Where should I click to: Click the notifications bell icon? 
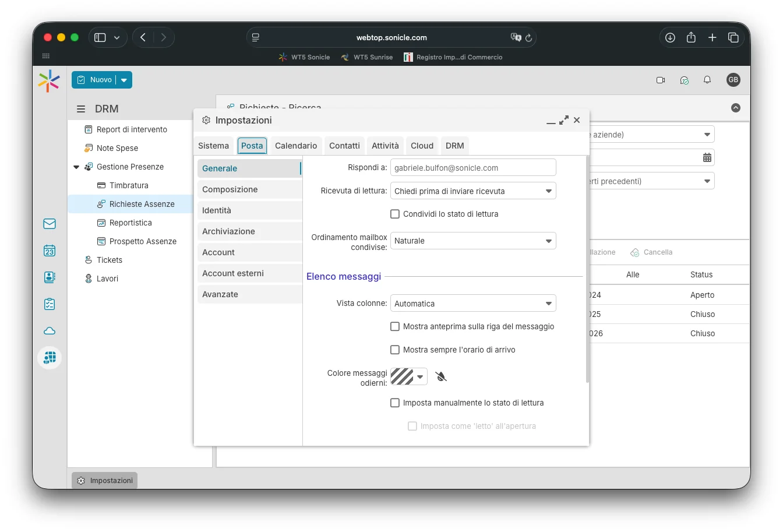(x=707, y=80)
